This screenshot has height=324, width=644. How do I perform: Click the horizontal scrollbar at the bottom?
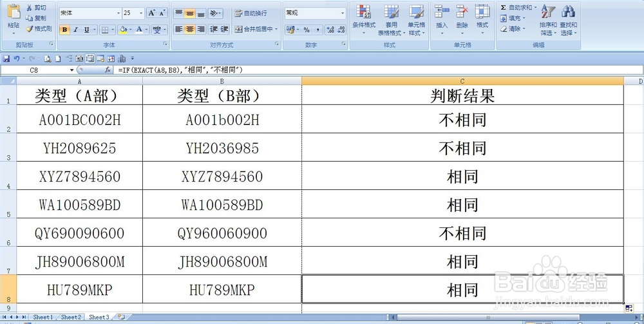point(488,318)
